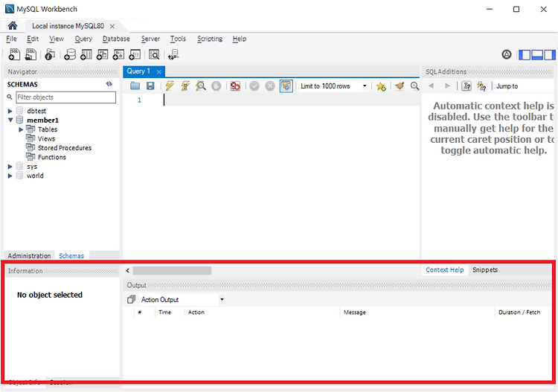Toggle autocommit mode button
The image size is (558, 392).
(286, 86)
